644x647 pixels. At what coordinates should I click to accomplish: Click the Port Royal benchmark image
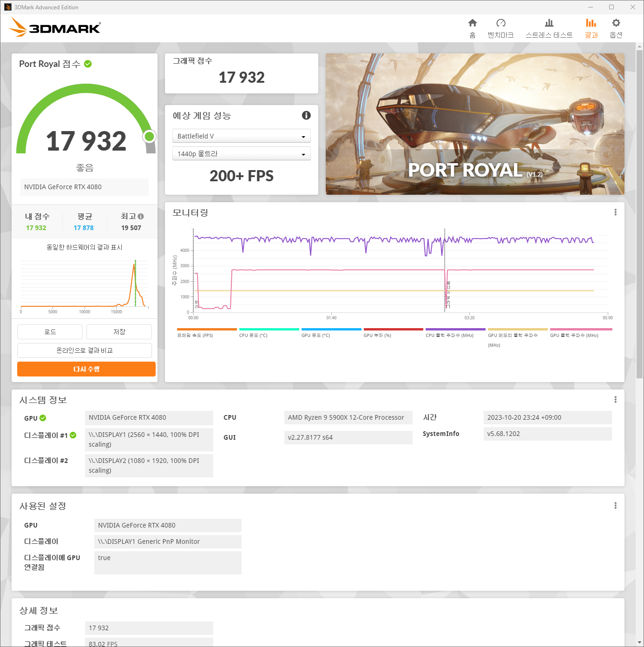[475, 124]
